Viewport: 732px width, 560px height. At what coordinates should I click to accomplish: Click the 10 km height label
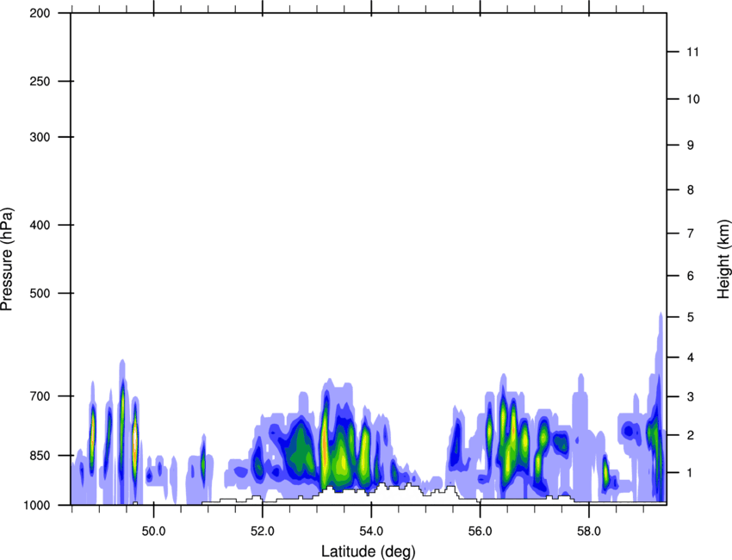pyautogui.click(x=693, y=99)
